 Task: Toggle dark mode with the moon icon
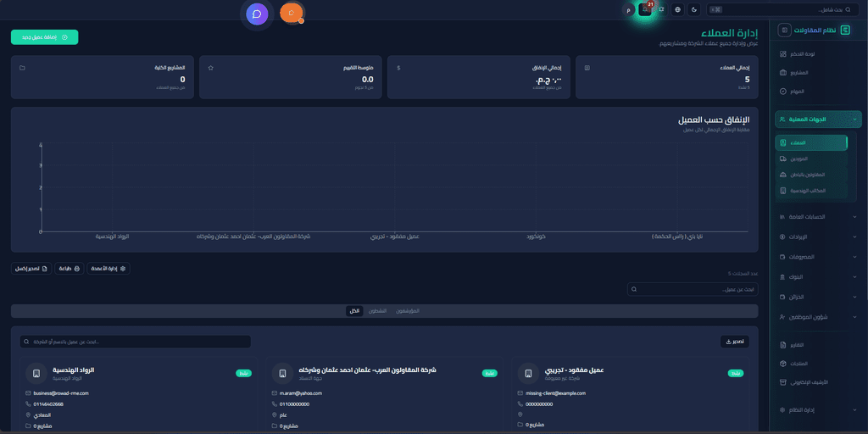(x=694, y=9)
